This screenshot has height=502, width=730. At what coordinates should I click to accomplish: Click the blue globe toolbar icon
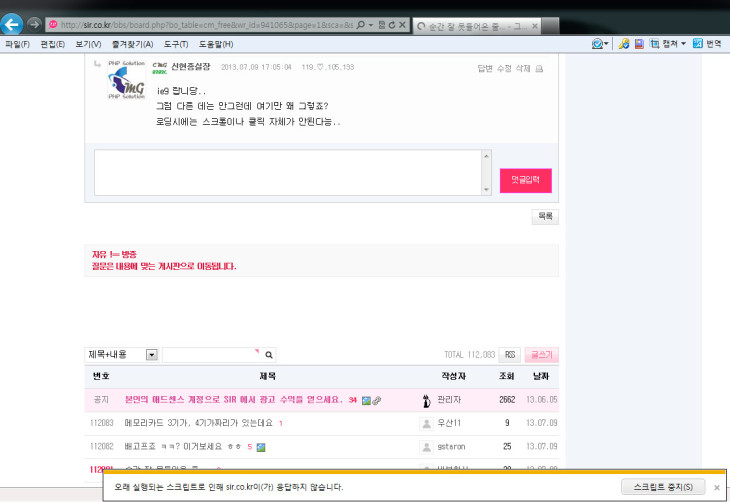[598, 44]
